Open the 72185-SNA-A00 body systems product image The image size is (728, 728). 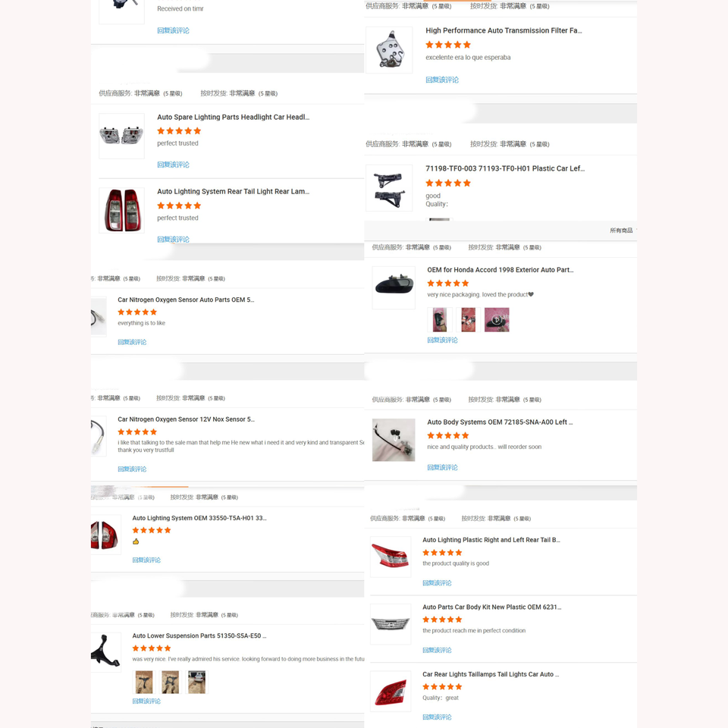pos(394,440)
